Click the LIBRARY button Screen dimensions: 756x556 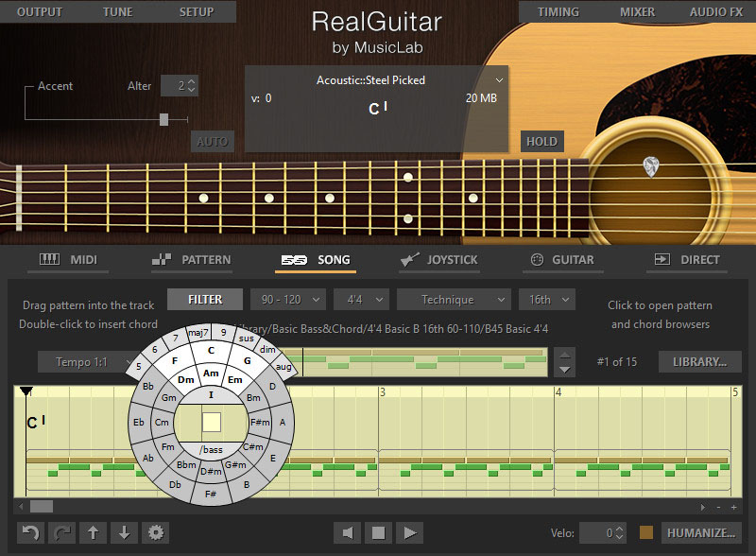[x=699, y=362]
